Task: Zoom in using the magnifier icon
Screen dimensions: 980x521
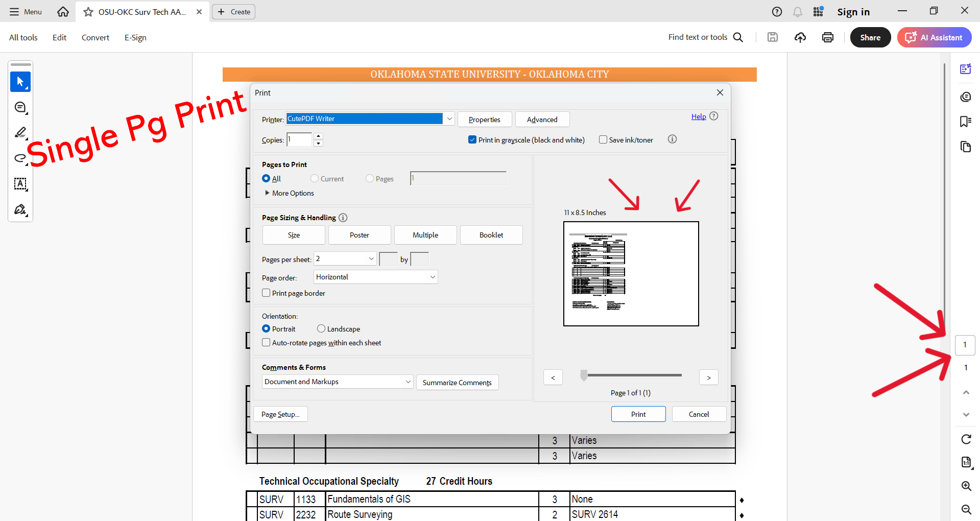Action: 965,486
